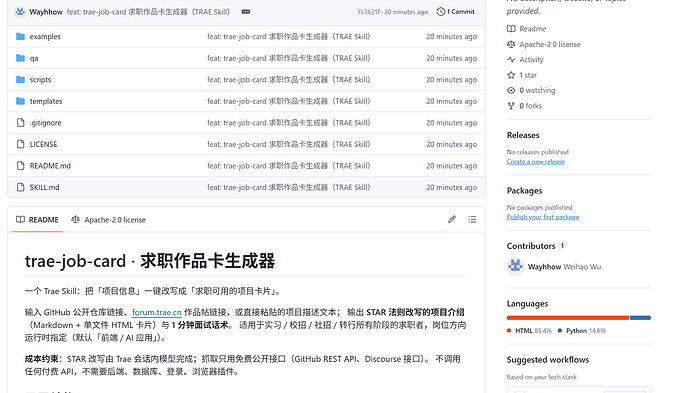Open Wayhhow Weihao Wu contributor profile
Image resolution: width=690 pixels, height=393 pixels.
(564, 267)
